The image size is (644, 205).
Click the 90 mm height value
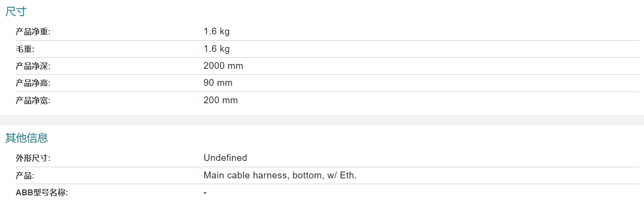coord(218,83)
